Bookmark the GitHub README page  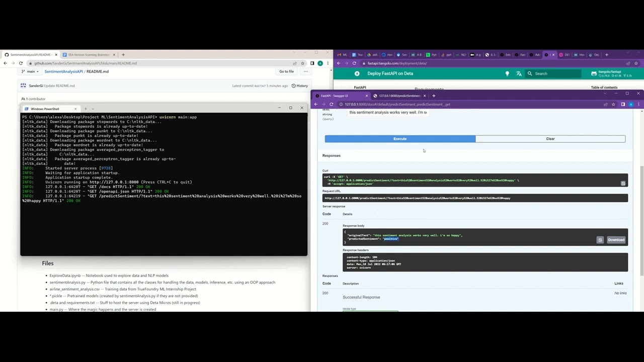[302, 63]
